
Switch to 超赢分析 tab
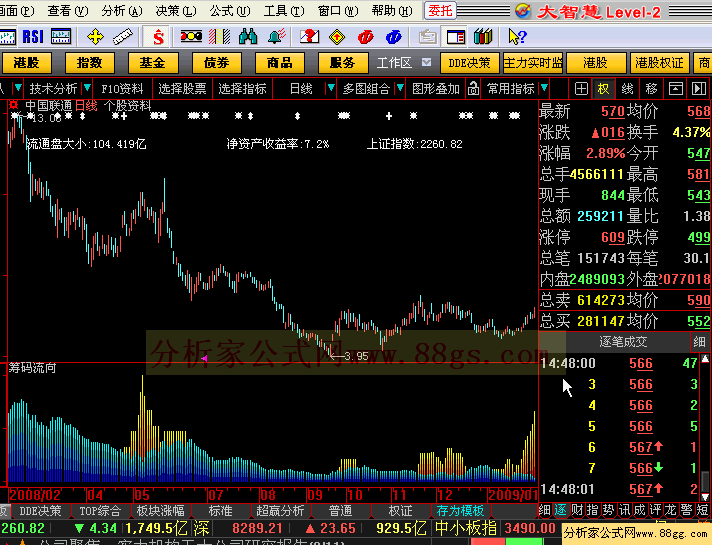(x=280, y=511)
